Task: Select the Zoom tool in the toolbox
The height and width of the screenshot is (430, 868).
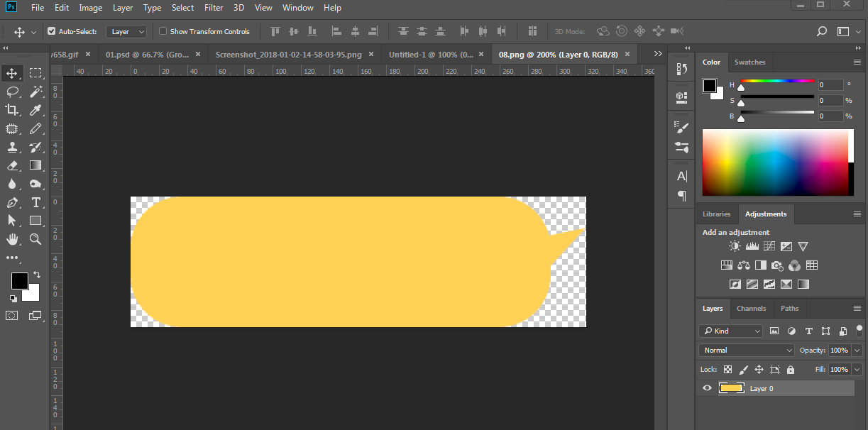Action: pyautogui.click(x=35, y=239)
